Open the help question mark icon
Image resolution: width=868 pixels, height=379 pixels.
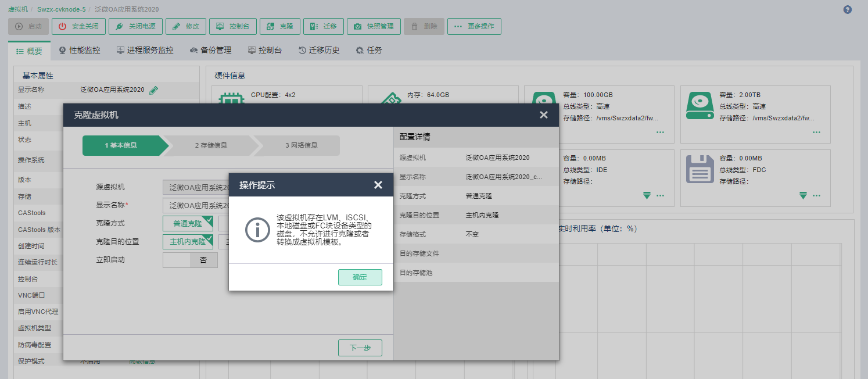[847, 10]
